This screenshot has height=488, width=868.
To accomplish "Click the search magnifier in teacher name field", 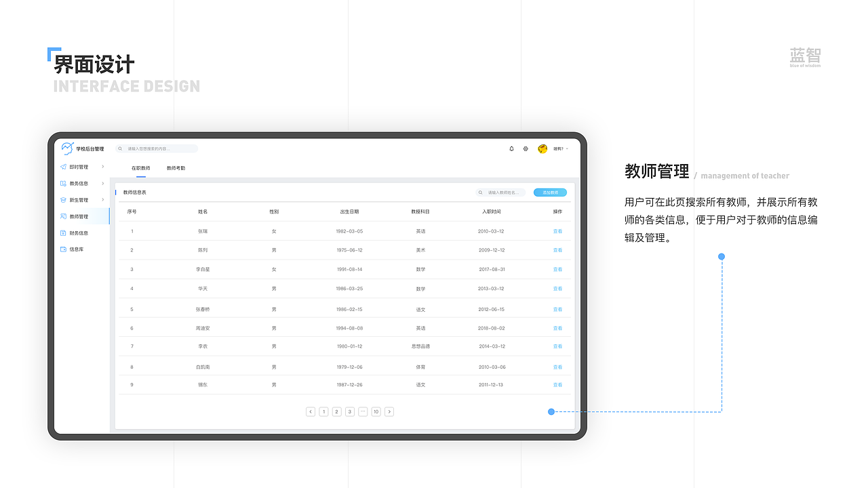I will coord(481,192).
